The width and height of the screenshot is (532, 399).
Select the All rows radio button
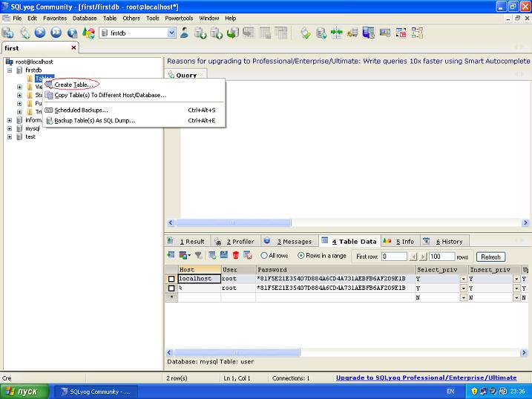(x=264, y=256)
